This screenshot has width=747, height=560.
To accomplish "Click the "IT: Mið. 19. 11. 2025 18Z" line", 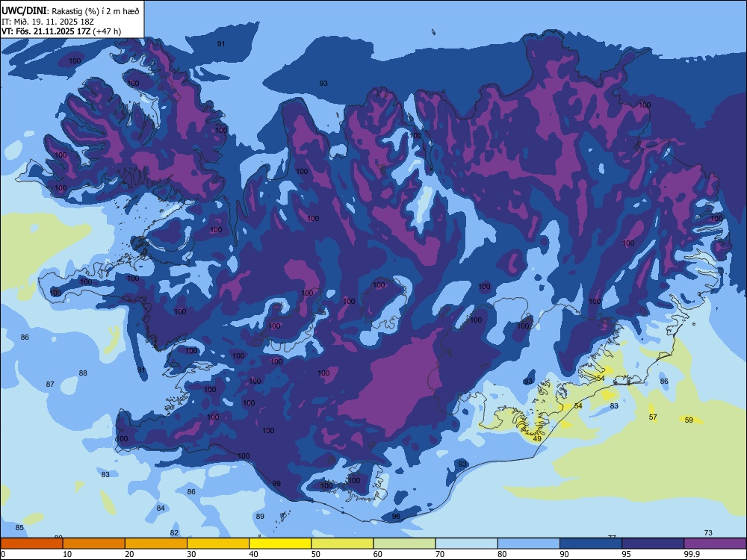I will point(48,22).
